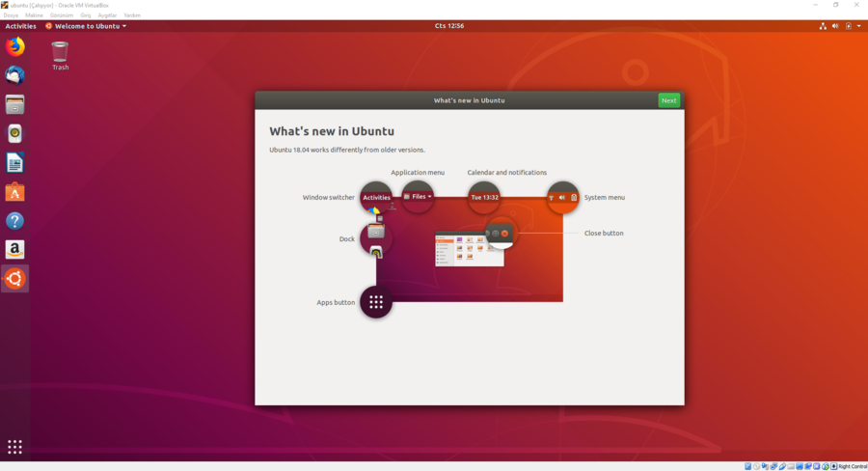Open the clock and calendar panel
Screen dimensions: 868x471
click(449, 26)
